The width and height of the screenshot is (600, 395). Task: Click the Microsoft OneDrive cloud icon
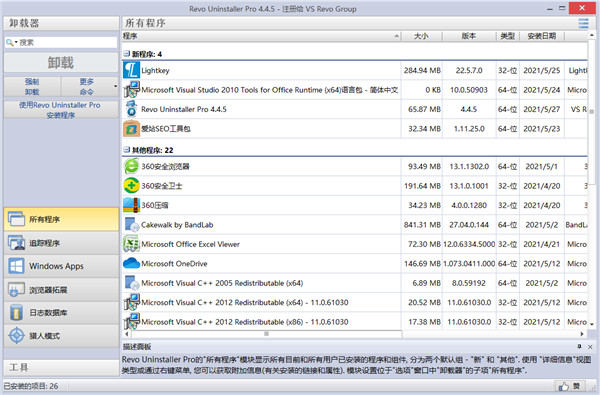point(131,263)
